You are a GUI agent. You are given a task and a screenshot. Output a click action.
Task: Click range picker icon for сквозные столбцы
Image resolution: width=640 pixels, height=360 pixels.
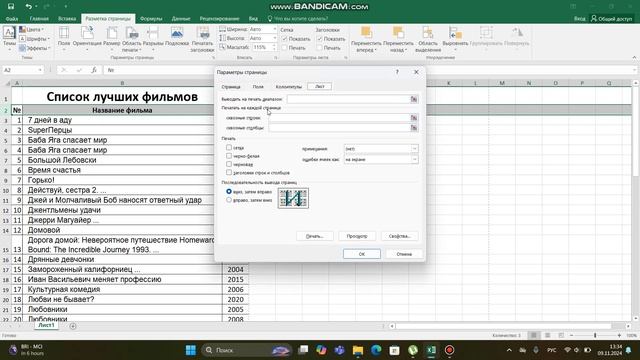pyautogui.click(x=414, y=128)
